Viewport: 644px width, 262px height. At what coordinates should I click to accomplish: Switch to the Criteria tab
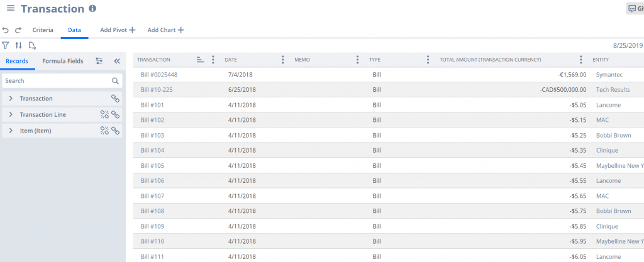43,30
